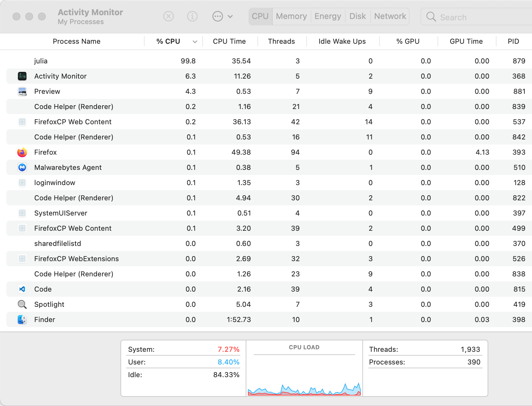This screenshot has height=406, width=532.
Task: Click the Finder icon in the process list
Action: 22,319
